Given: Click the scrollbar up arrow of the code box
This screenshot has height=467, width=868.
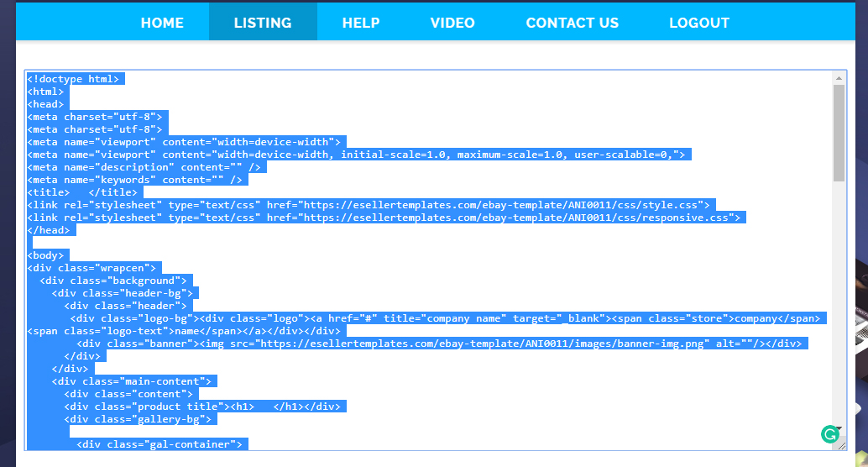Looking at the screenshot, I should pos(839,78).
